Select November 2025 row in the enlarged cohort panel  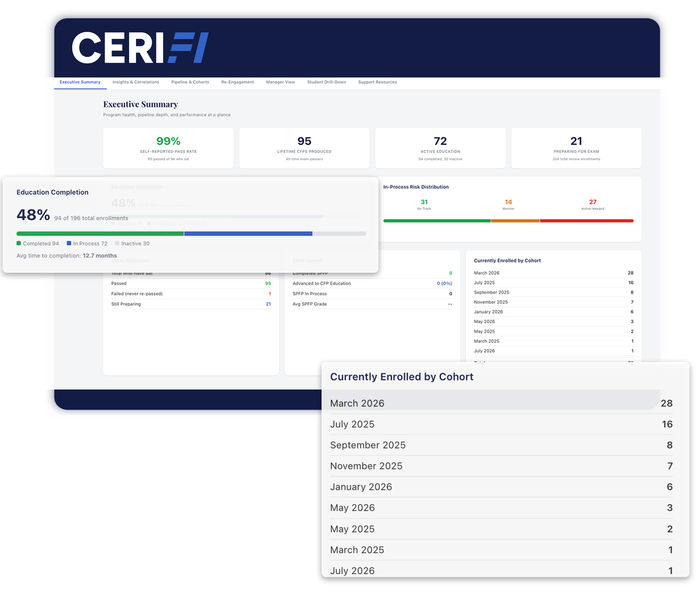click(x=501, y=466)
